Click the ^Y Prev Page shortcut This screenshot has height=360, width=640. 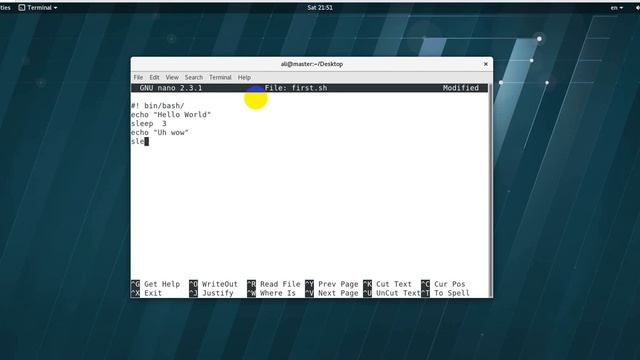(331, 284)
